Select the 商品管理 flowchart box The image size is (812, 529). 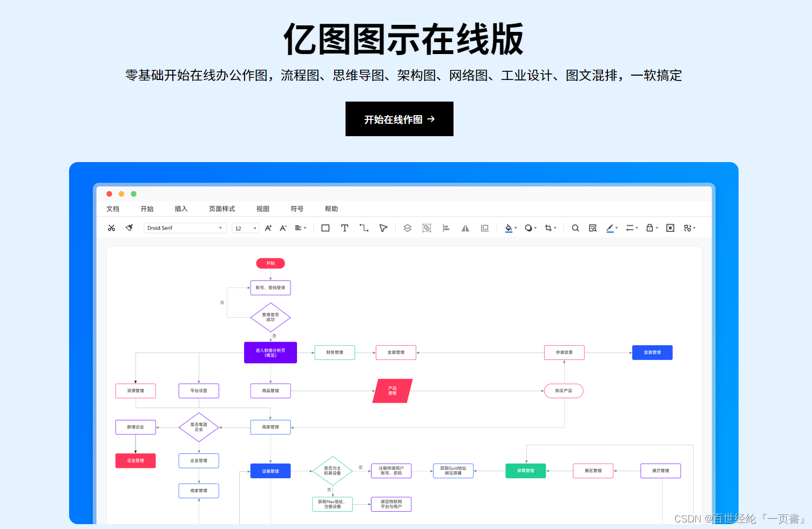pos(270,391)
